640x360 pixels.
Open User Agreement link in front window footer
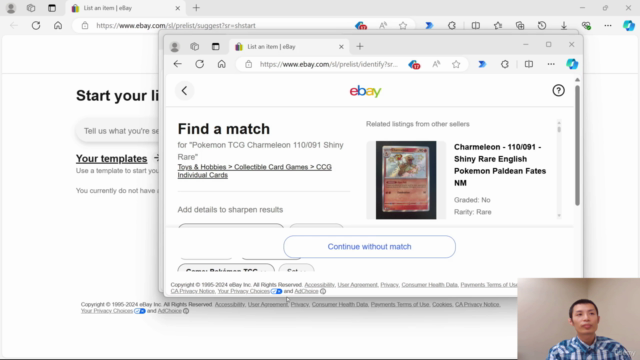(358, 284)
